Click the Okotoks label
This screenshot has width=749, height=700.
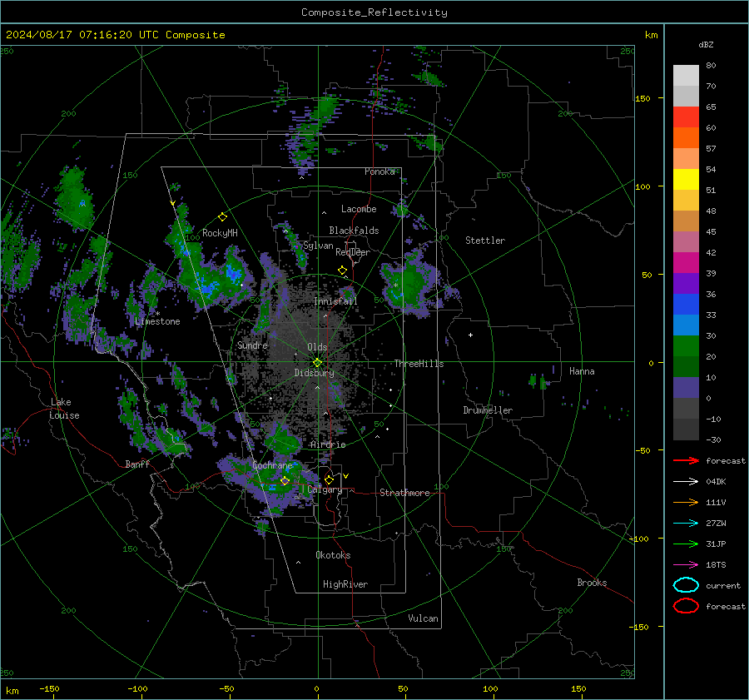coord(333,555)
